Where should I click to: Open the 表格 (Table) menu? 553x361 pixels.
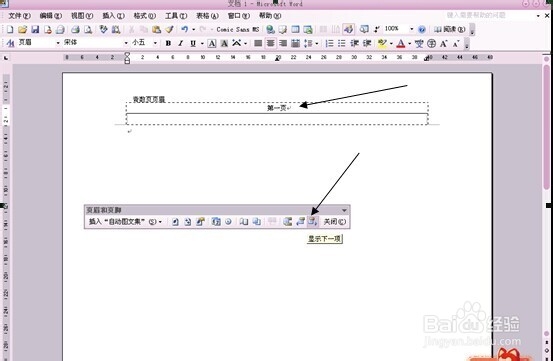(x=207, y=16)
